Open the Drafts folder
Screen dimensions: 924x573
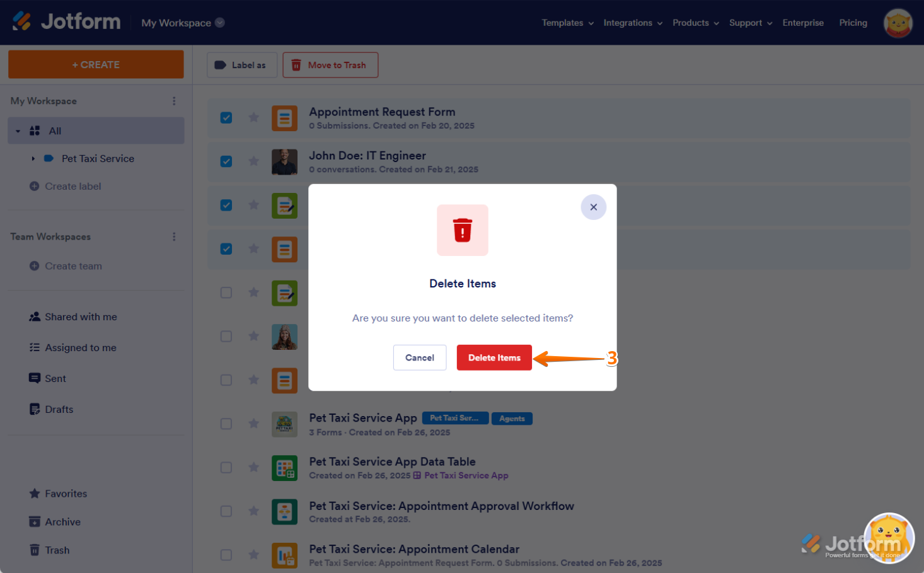click(x=52, y=410)
